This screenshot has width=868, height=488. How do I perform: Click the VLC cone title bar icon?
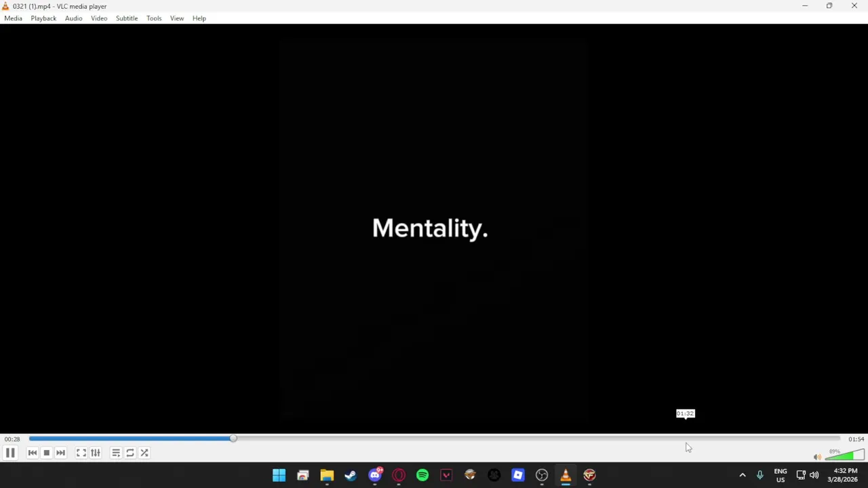coord(5,6)
